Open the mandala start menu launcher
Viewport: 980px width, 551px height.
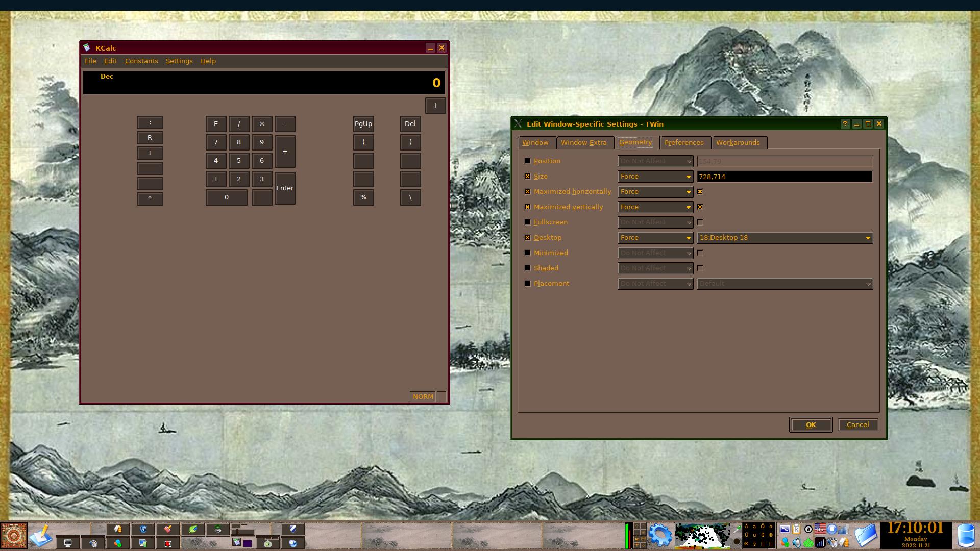[14, 536]
